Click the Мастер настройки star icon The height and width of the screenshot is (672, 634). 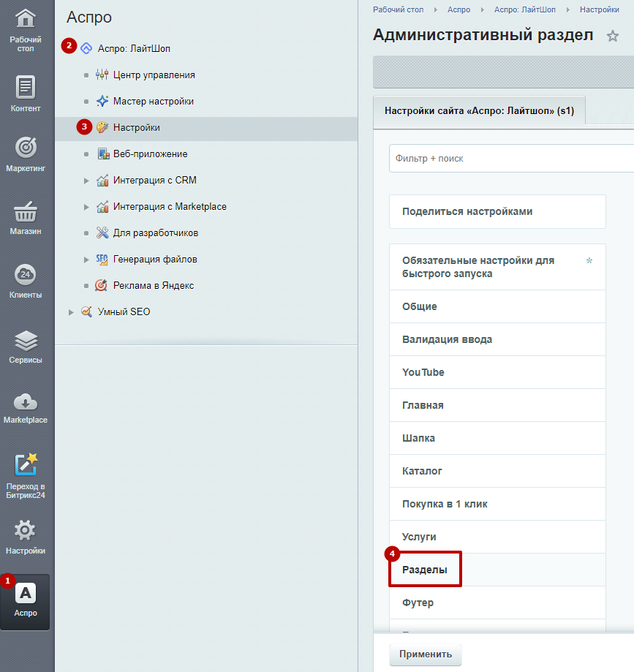(102, 101)
